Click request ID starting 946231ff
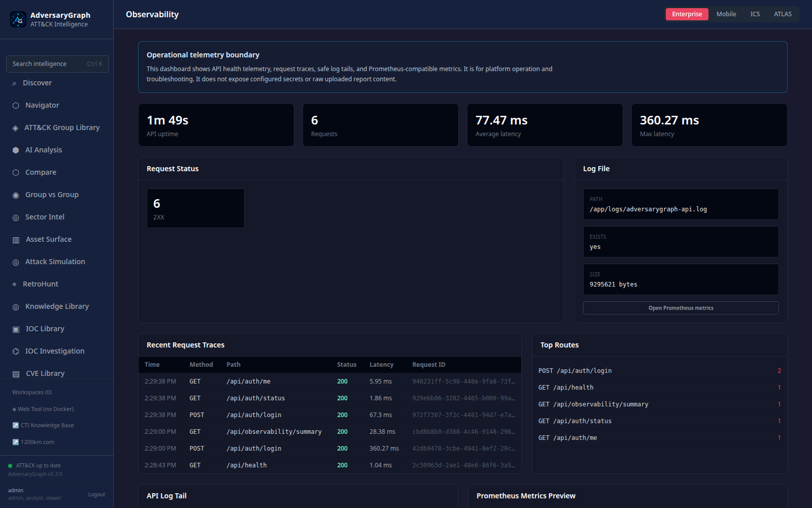Viewport: 812px width, 508px height. tap(463, 382)
